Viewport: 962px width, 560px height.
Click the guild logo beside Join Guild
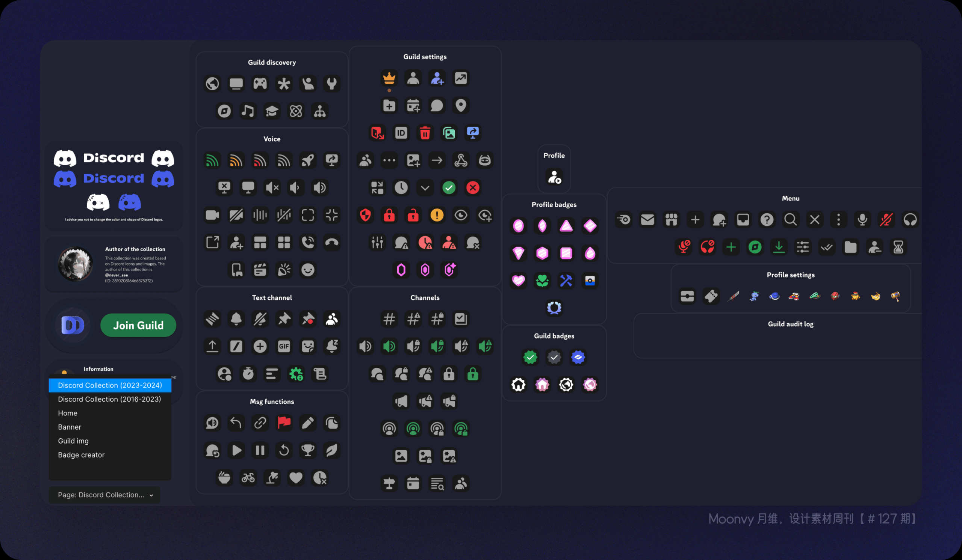pyautogui.click(x=73, y=325)
